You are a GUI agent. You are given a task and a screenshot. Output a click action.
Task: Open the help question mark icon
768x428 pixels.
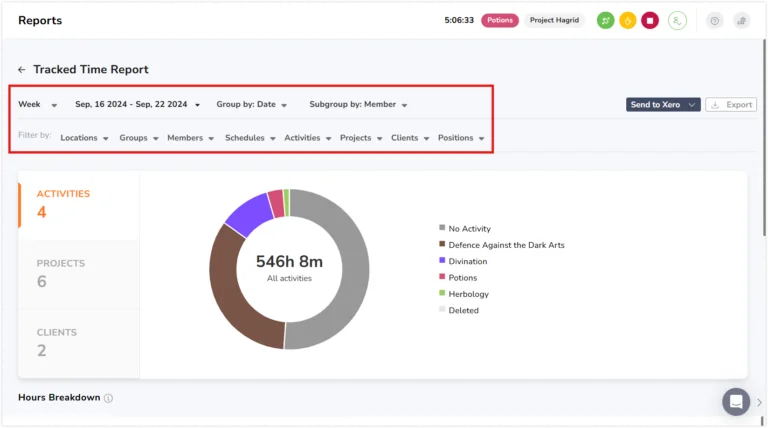[715, 21]
